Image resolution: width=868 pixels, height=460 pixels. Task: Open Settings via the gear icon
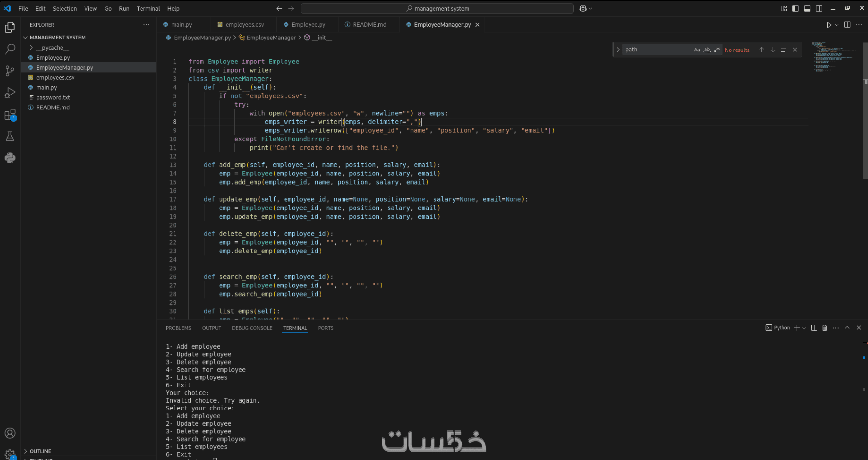click(x=10, y=454)
